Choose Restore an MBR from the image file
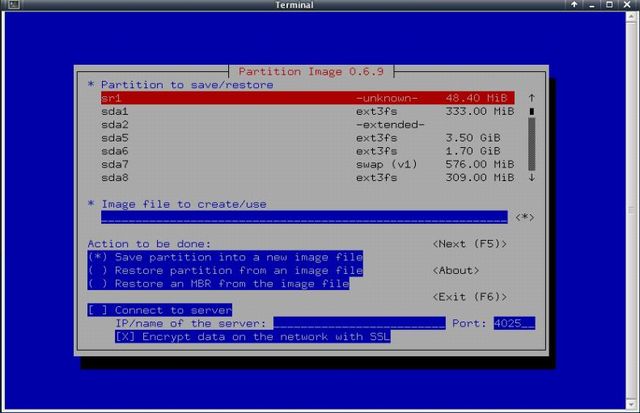Screen dimensions: 640x413 click(x=218, y=284)
